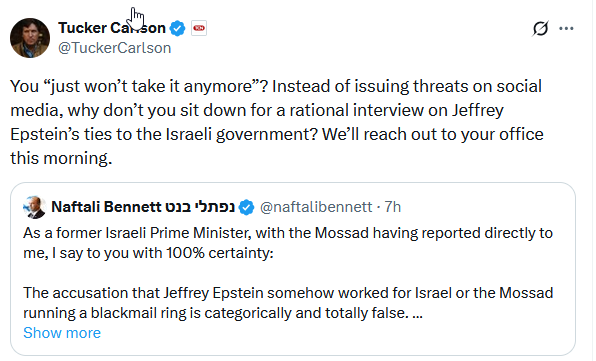Click the Tucker Carlson display name
The image size is (596, 361).
[x=112, y=28]
